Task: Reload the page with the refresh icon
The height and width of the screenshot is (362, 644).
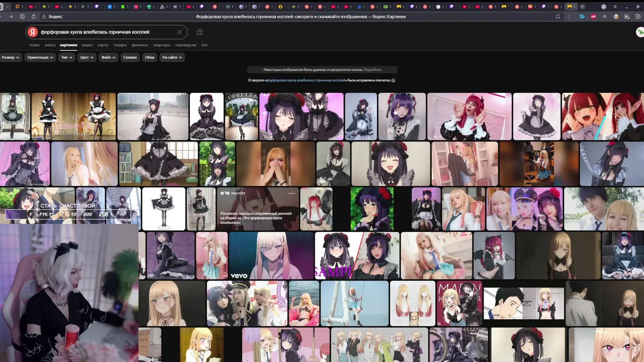Action: click(33, 17)
